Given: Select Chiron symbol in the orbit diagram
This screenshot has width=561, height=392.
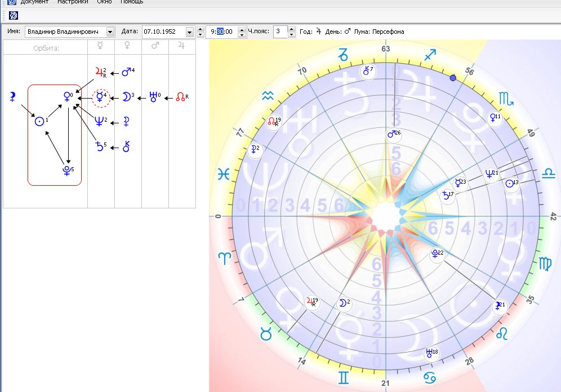Looking at the screenshot, I should pos(126,146).
